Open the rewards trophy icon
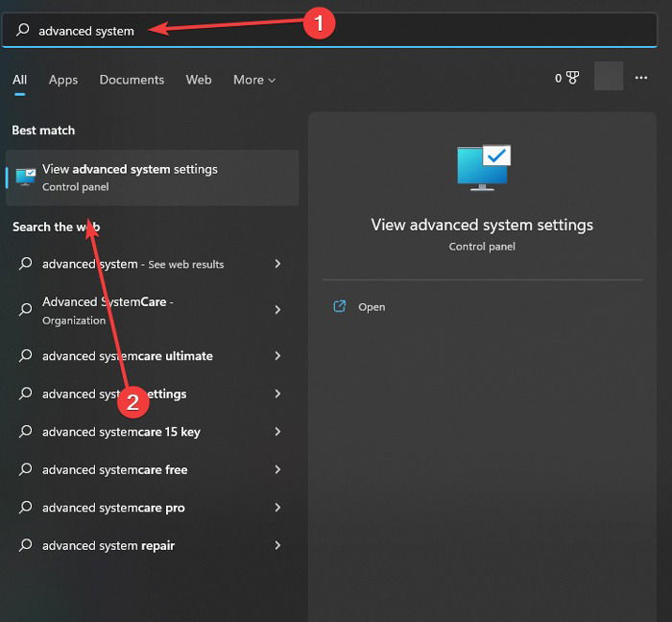The height and width of the screenshot is (622, 672). tap(572, 78)
